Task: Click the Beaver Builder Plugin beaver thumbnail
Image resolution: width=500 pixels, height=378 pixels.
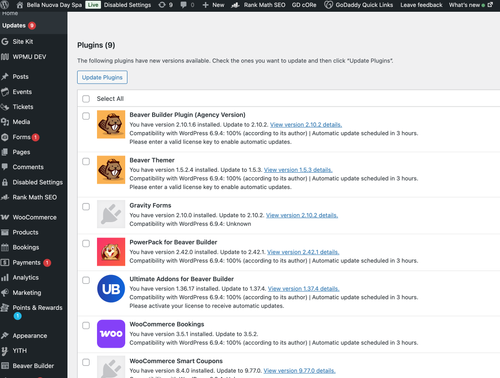Action: (x=111, y=124)
